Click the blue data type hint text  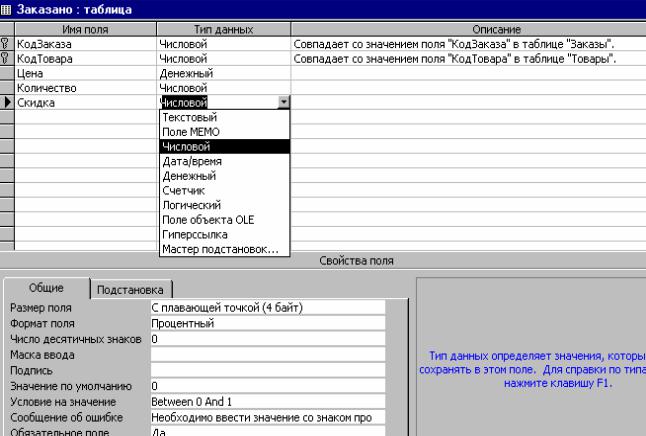coord(532,369)
